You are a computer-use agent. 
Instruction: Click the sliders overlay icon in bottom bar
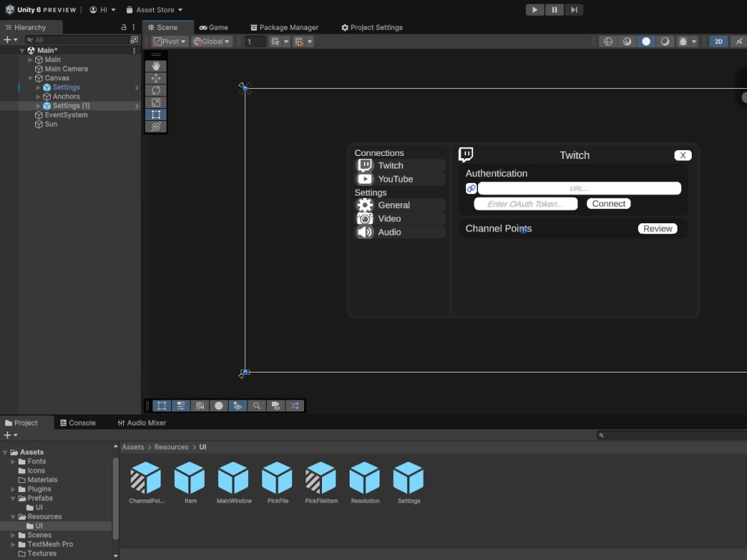[181, 405]
